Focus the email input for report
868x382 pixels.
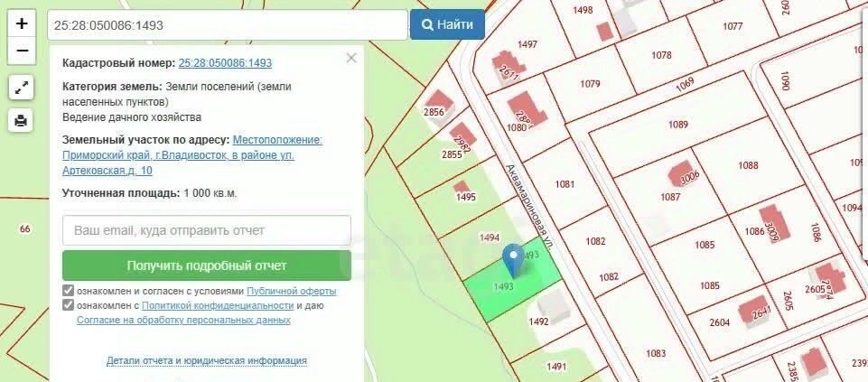click(x=207, y=230)
